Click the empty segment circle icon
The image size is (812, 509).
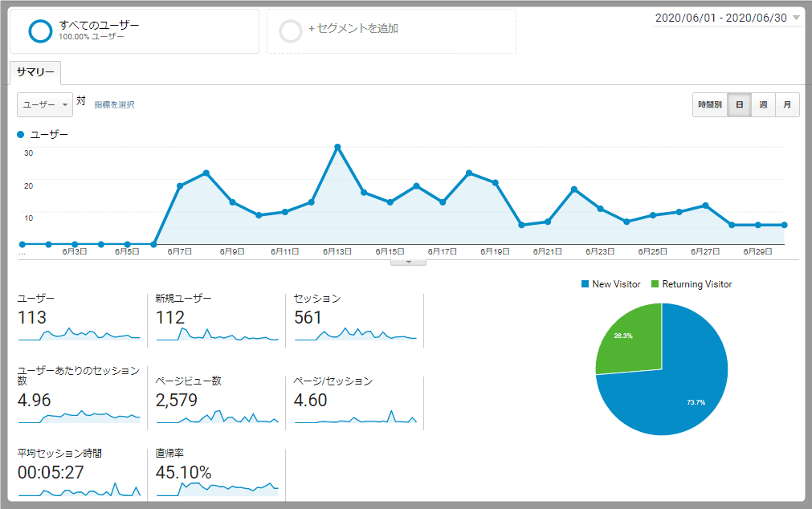point(290,31)
